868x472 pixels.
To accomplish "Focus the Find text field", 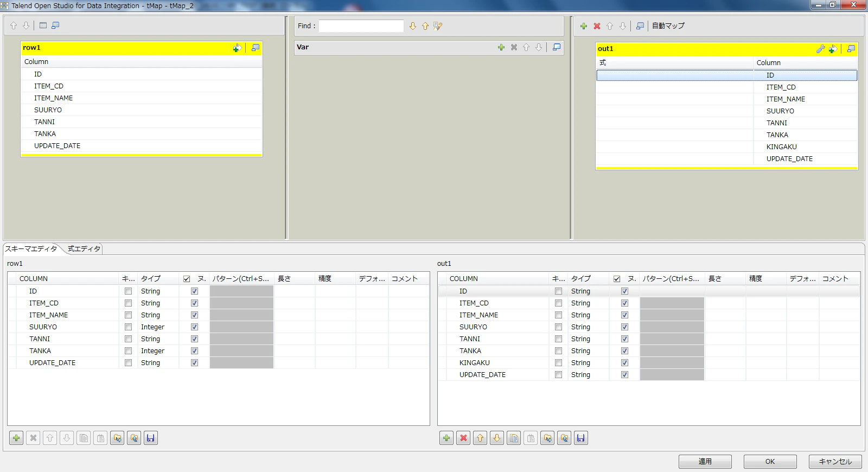I will 361,26.
